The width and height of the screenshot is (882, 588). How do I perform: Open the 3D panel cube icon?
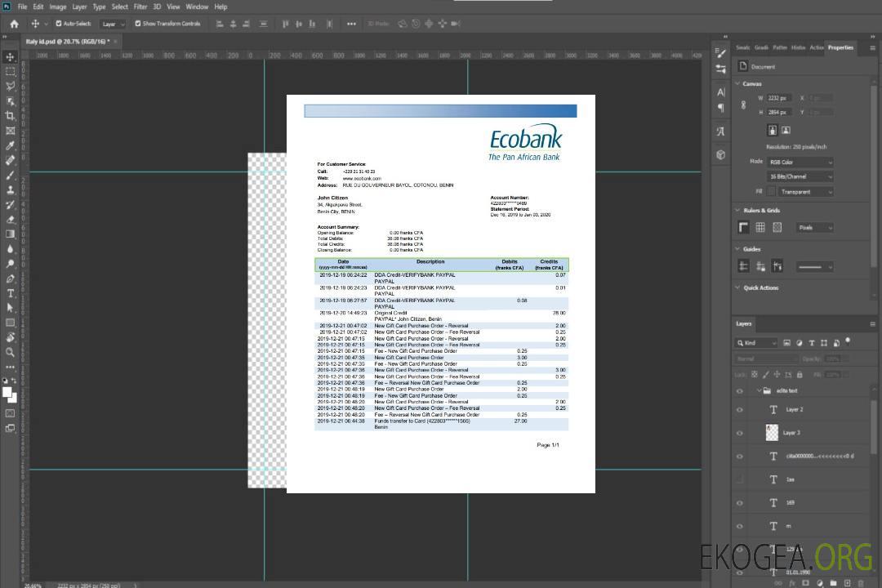(x=721, y=154)
